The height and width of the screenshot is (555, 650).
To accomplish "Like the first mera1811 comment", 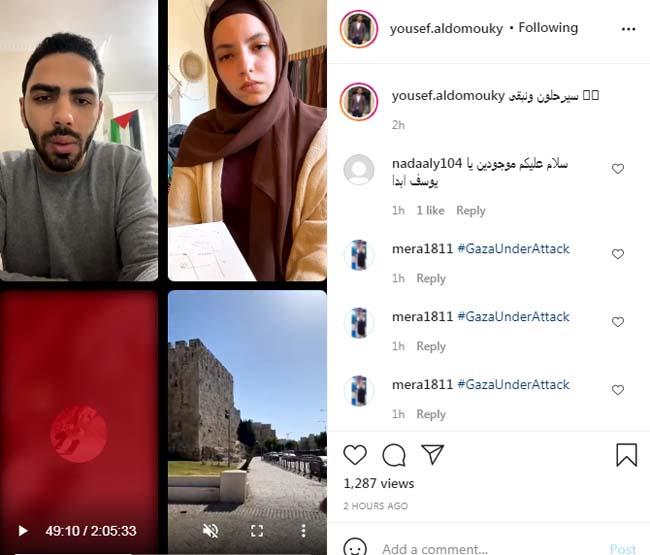I will [x=618, y=254].
